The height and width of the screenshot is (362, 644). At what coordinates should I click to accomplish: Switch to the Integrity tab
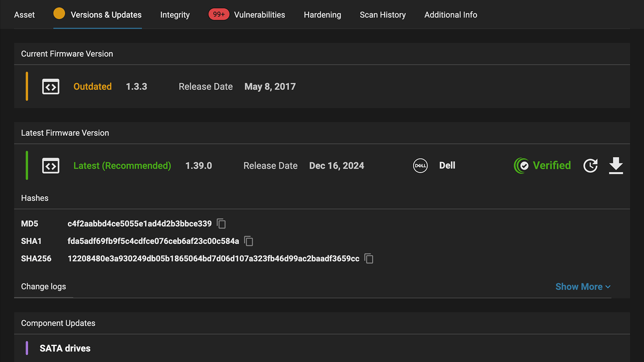click(x=175, y=15)
